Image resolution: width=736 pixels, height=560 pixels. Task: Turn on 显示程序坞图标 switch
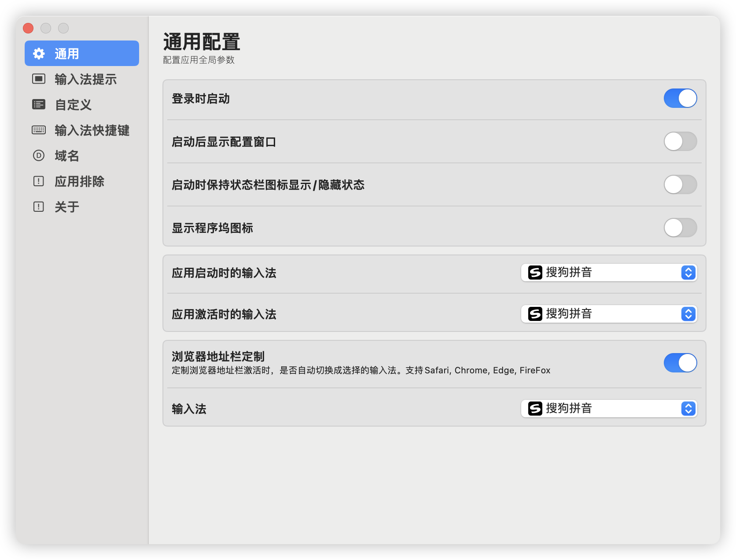click(x=680, y=228)
